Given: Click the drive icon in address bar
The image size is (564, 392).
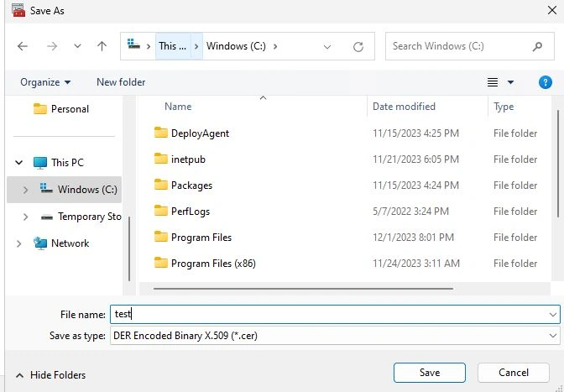Looking at the screenshot, I should tap(133, 44).
